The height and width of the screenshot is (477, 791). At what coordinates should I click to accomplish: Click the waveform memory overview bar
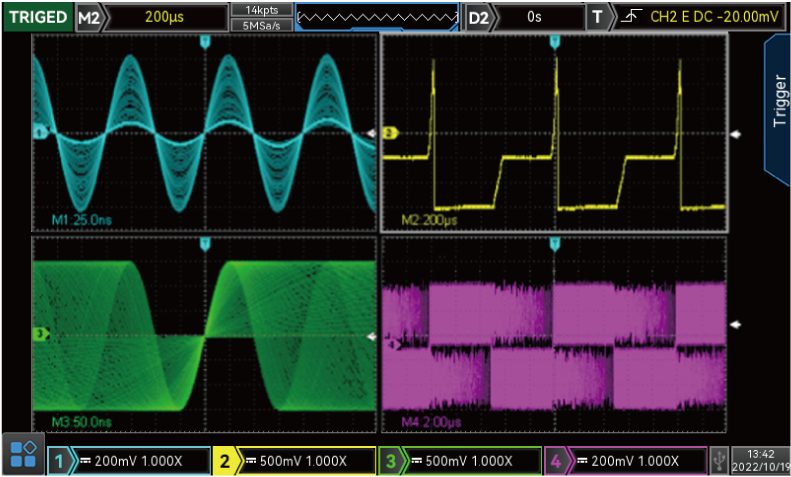click(x=377, y=17)
